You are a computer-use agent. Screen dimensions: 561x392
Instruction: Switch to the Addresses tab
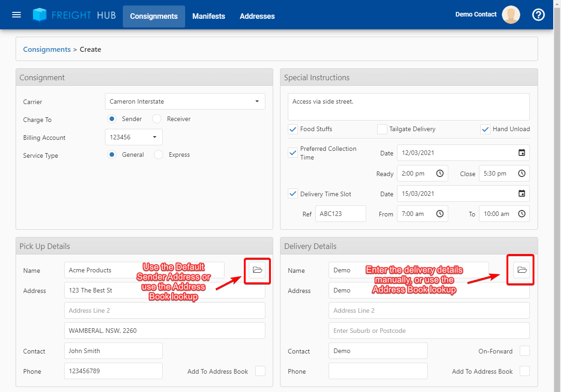coord(257,16)
